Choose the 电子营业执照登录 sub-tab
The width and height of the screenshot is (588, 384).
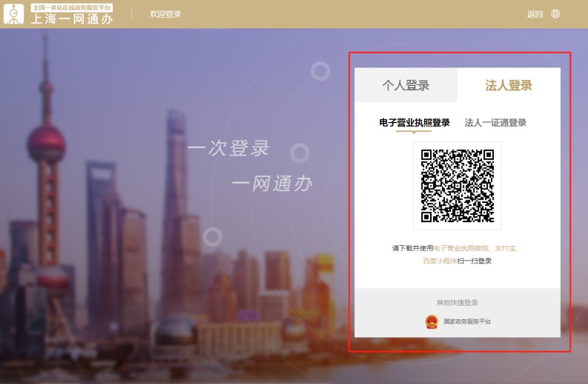(x=414, y=123)
